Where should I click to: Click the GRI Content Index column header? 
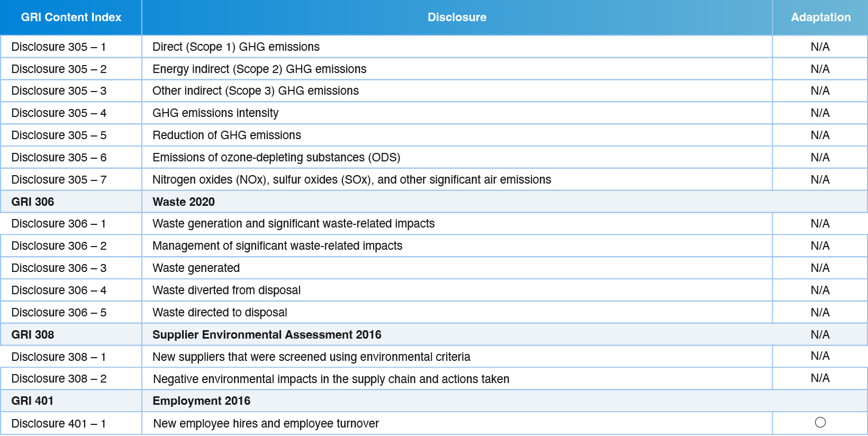[x=71, y=17]
